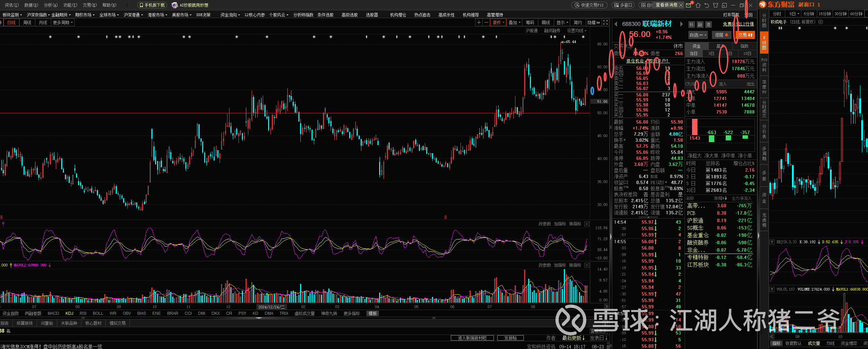Expand the 自选一 watchlist dropdown
This screenshot has width=868, height=349.
point(698,35)
